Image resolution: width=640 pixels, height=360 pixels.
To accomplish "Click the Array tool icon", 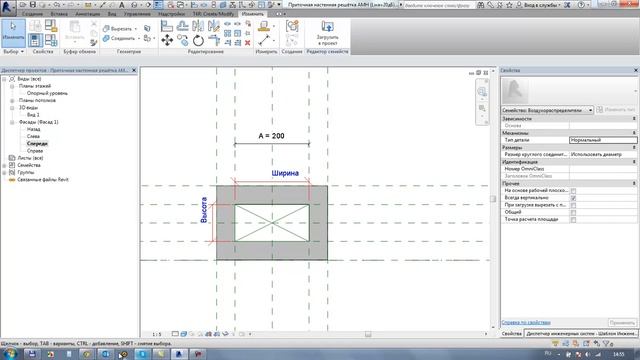I will [227, 33].
